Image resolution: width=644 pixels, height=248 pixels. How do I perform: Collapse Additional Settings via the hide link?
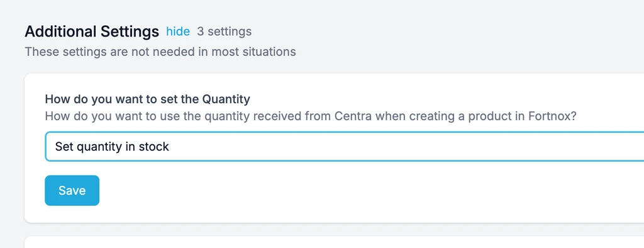[x=178, y=31]
